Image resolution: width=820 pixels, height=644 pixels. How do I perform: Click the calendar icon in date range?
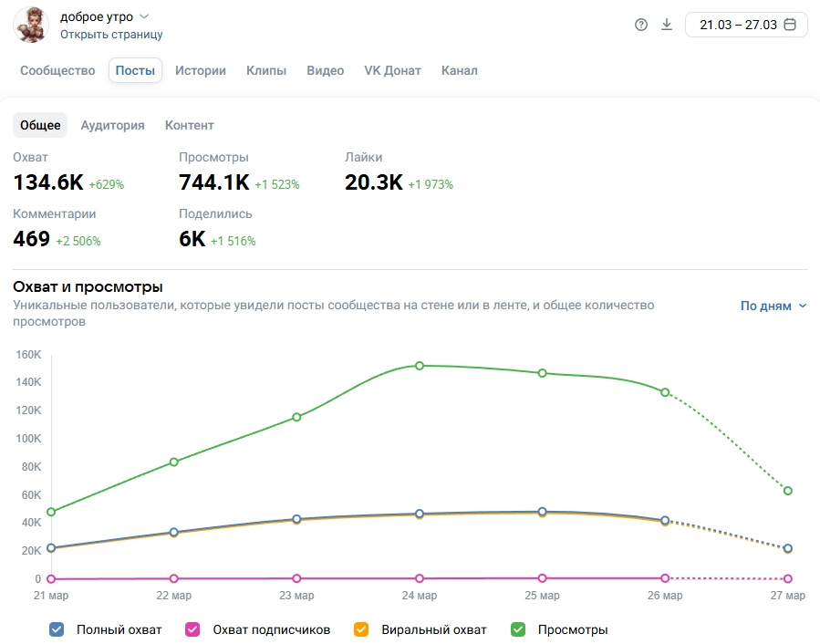point(790,25)
